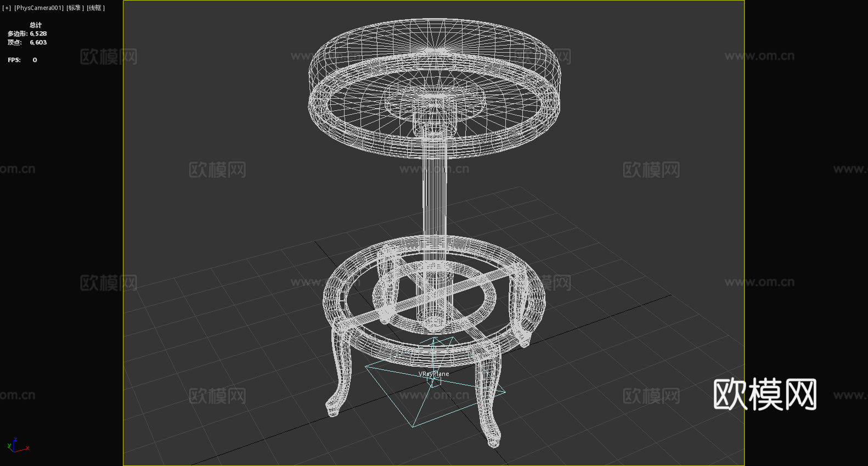Click the XYZ axis tripod icon

point(18,445)
